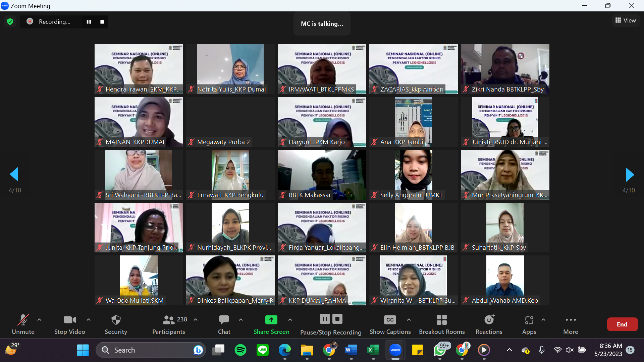Open Spotify from the taskbar
The width and height of the screenshot is (644, 362).
pos(240,350)
